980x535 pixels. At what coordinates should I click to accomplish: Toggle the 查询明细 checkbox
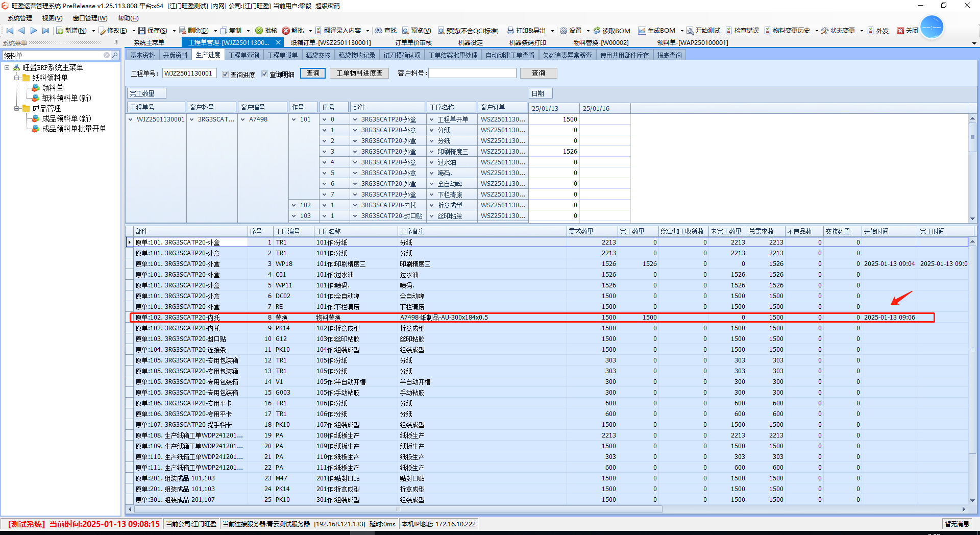click(264, 74)
